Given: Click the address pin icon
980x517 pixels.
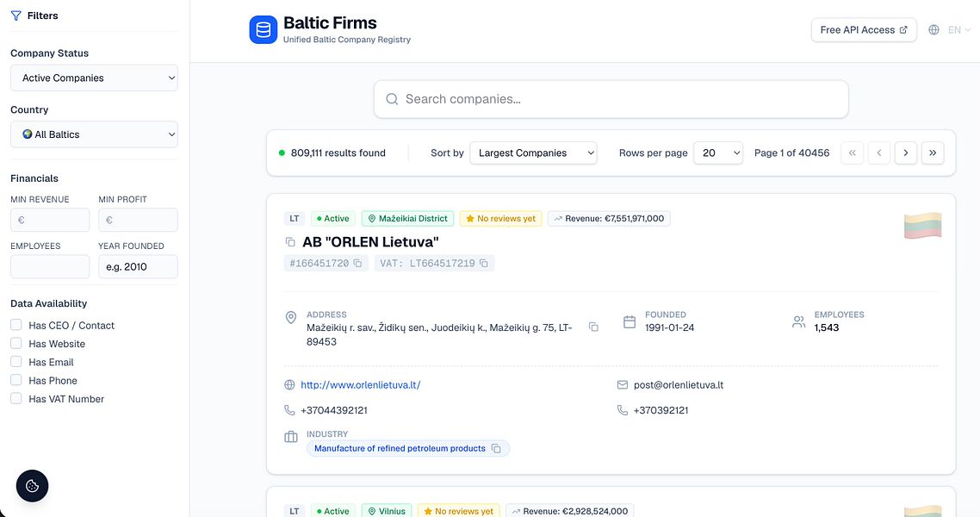Looking at the screenshot, I should pyautogui.click(x=290, y=318).
